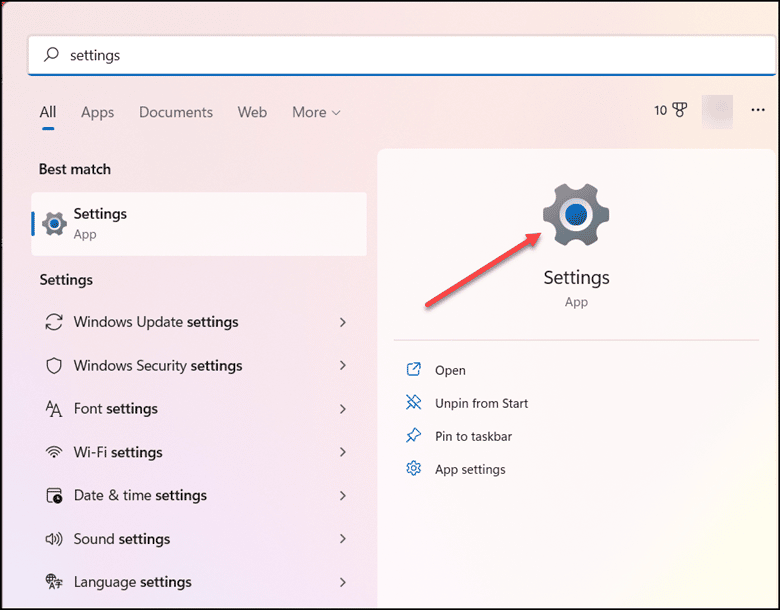Image resolution: width=780 pixels, height=610 pixels.
Task: Open App settings for Settings
Action: [x=470, y=469]
